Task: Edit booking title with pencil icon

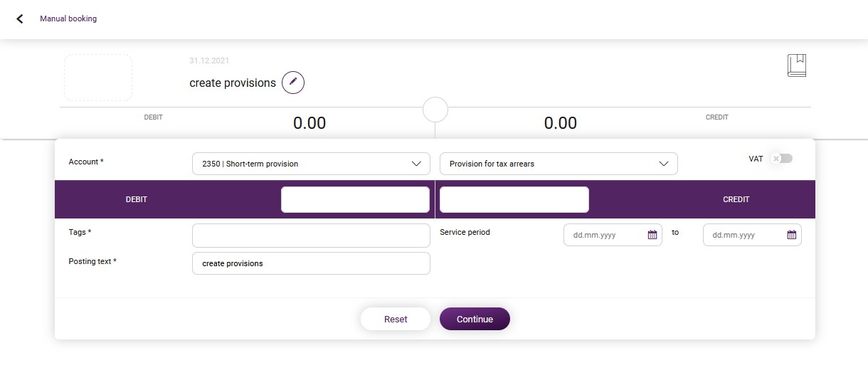Action: 293,83
